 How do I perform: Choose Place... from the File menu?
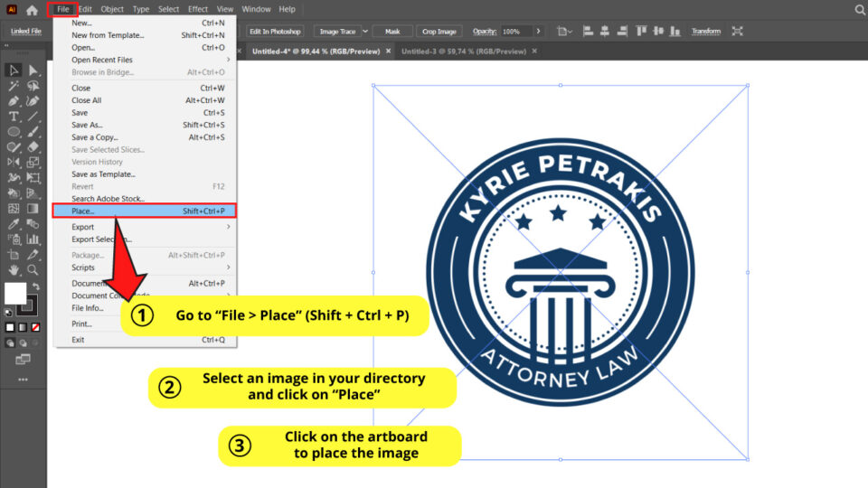pyautogui.click(x=145, y=211)
